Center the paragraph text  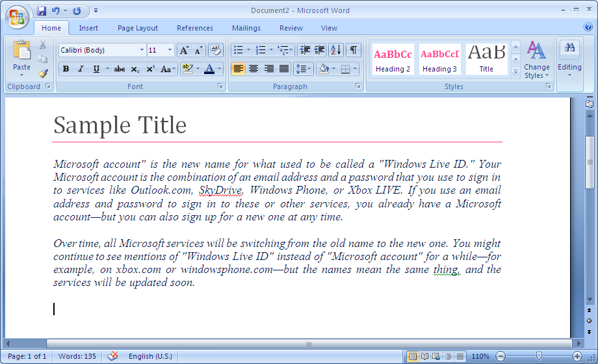tap(253, 69)
